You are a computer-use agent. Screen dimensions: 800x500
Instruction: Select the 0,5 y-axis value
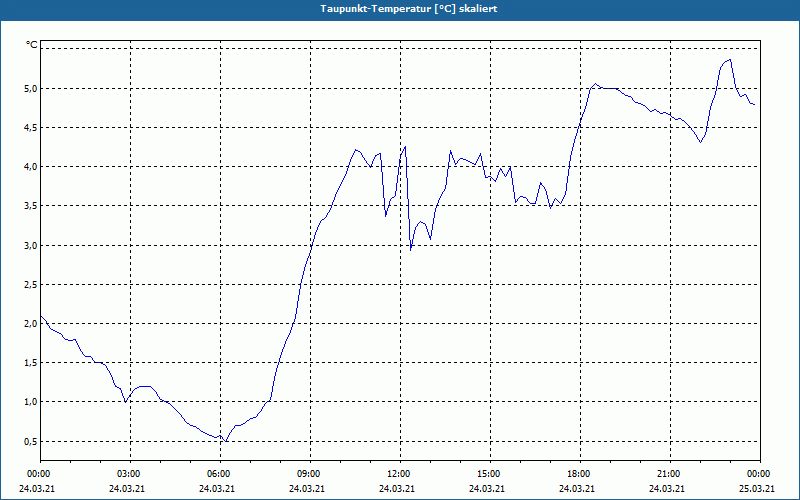click(31, 441)
